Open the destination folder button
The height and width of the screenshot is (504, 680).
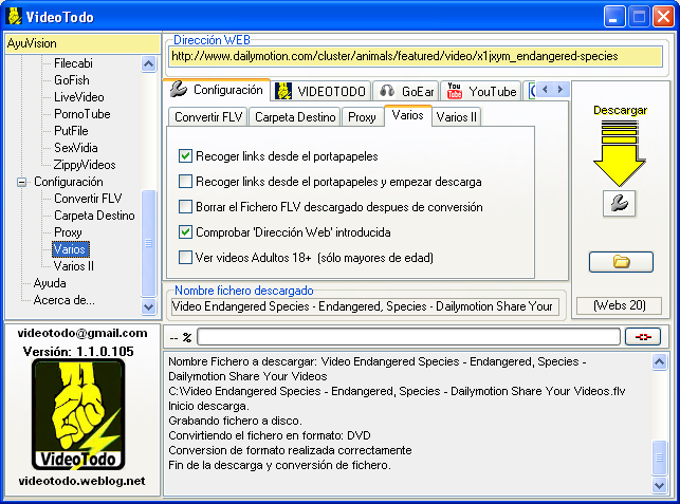[x=621, y=262]
